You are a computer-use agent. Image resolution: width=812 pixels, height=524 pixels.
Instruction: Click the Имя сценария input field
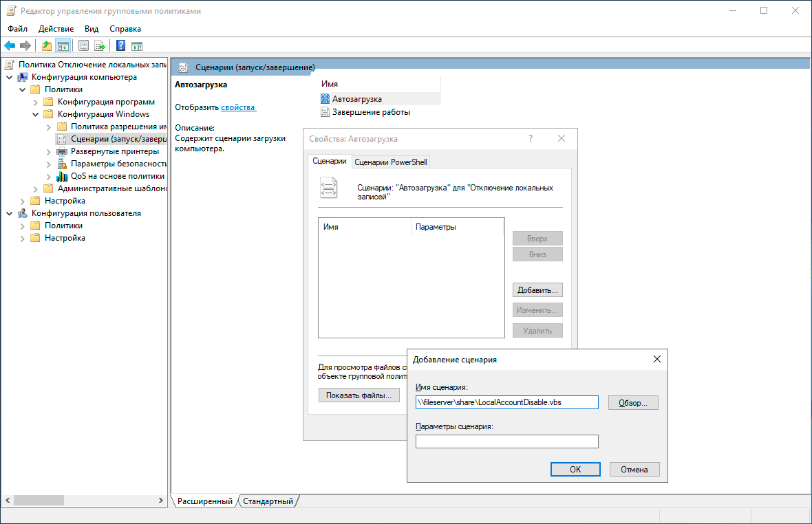coord(507,402)
